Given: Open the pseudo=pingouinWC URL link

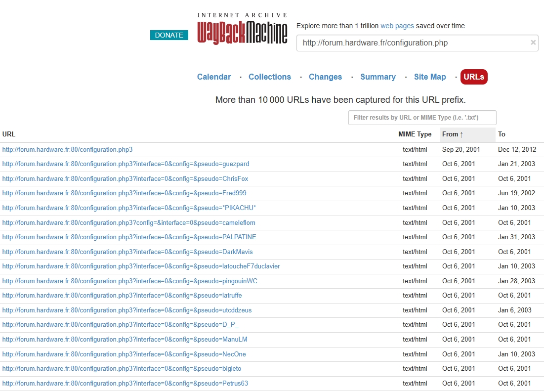Looking at the screenshot, I should (130, 281).
